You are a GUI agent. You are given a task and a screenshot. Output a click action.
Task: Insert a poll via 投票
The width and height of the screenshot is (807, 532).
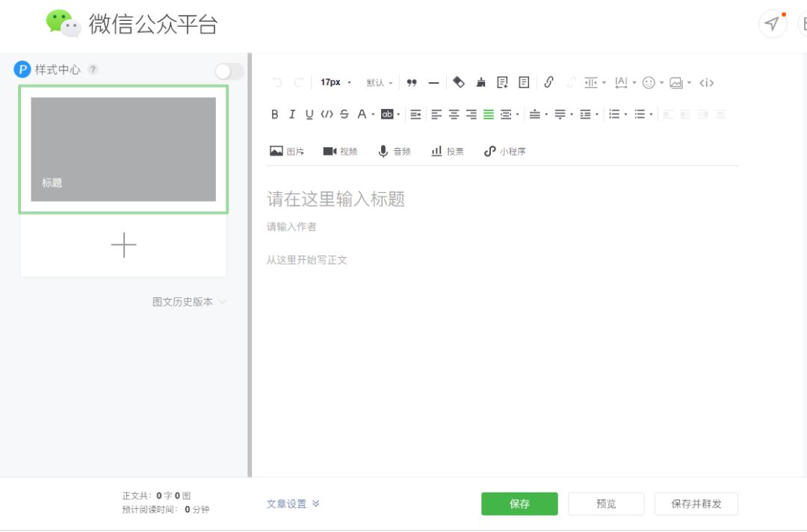pyautogui.click(x=448, y=151)
